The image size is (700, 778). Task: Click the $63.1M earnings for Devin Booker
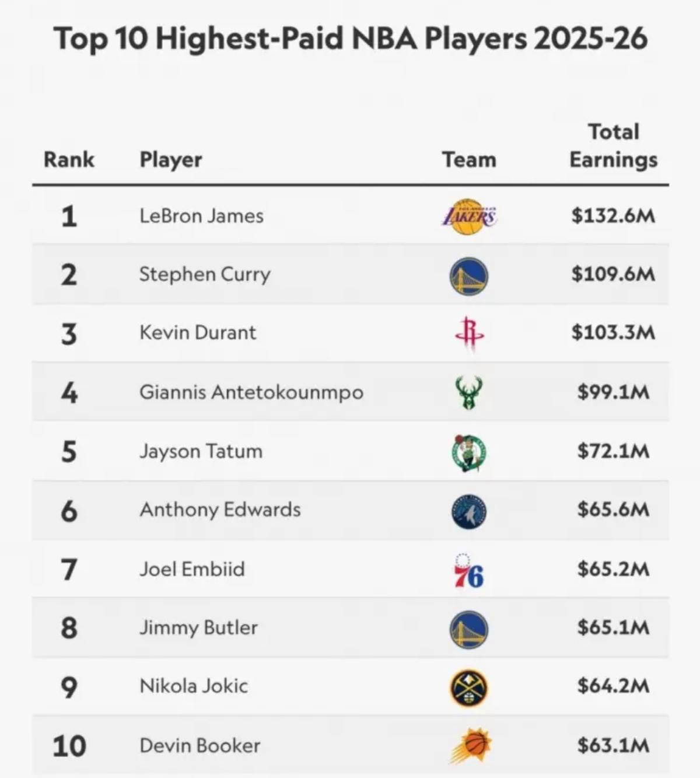tap(613, 745)
